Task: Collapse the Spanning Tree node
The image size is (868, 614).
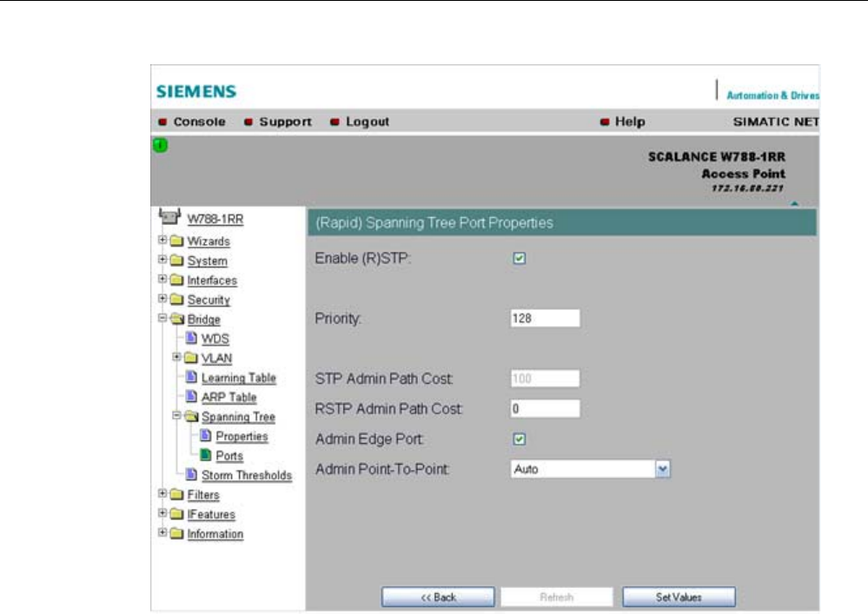Action: [x=176, y=415]
